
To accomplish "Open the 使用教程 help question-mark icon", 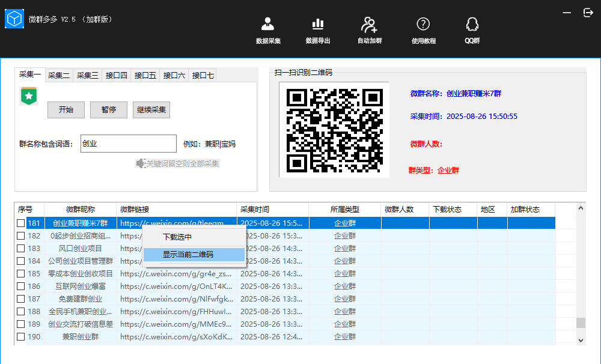I will (423, 25).
